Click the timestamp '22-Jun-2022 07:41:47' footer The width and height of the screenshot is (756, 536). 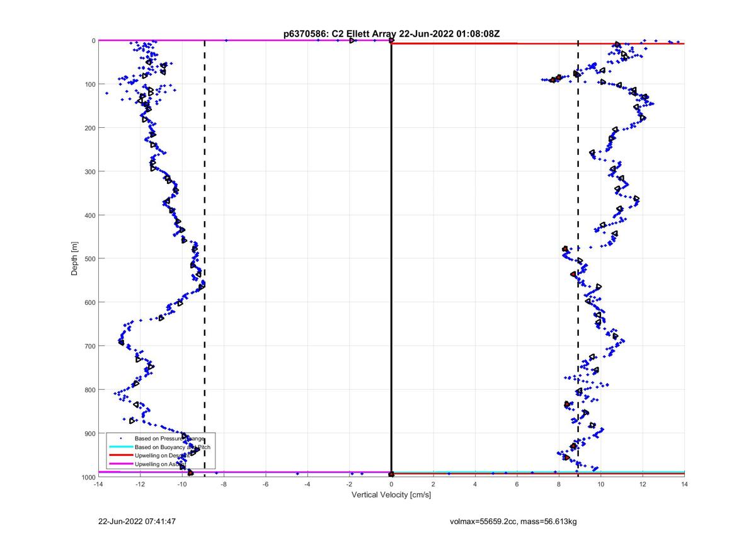click(x=137, y=522)
